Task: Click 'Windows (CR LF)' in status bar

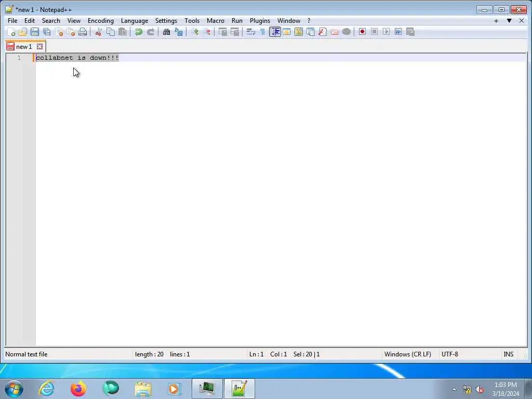Action: [x=407, y=354]
